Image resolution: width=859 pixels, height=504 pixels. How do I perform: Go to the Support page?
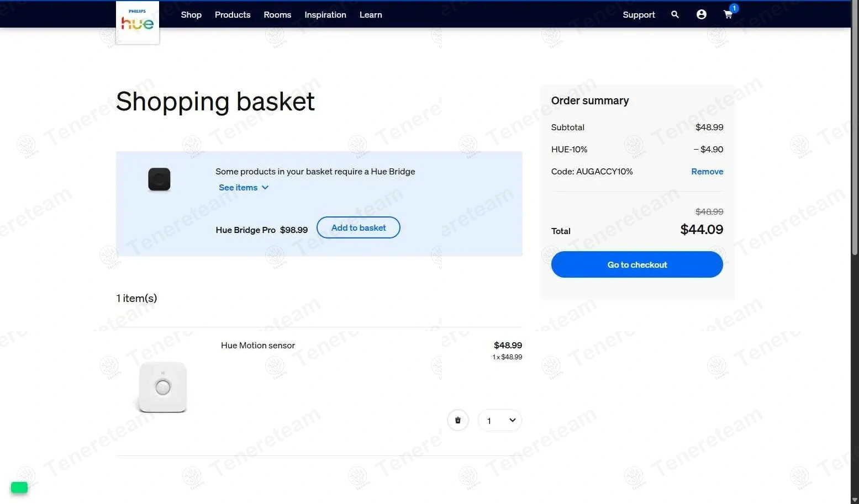point(639,15)
